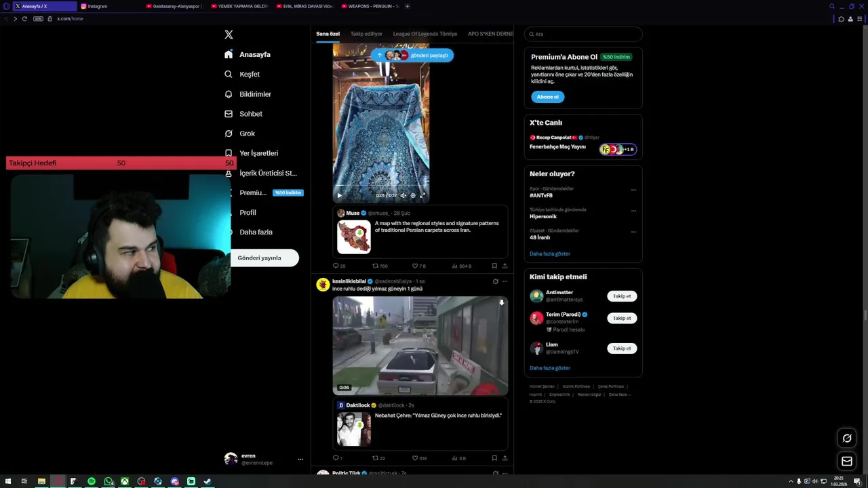Expand Daha fazla göster under Neler oluyor
This screenshot has width=868, height=488.
click(550, 253)
